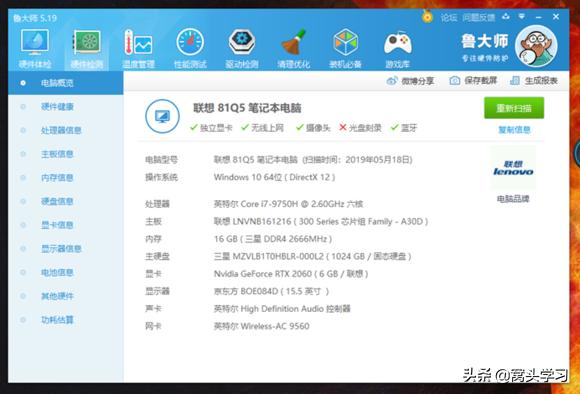Select 电脑概览 in the sidebar
The height and width of the screenshot is (394, 580).
pos(65,83)
